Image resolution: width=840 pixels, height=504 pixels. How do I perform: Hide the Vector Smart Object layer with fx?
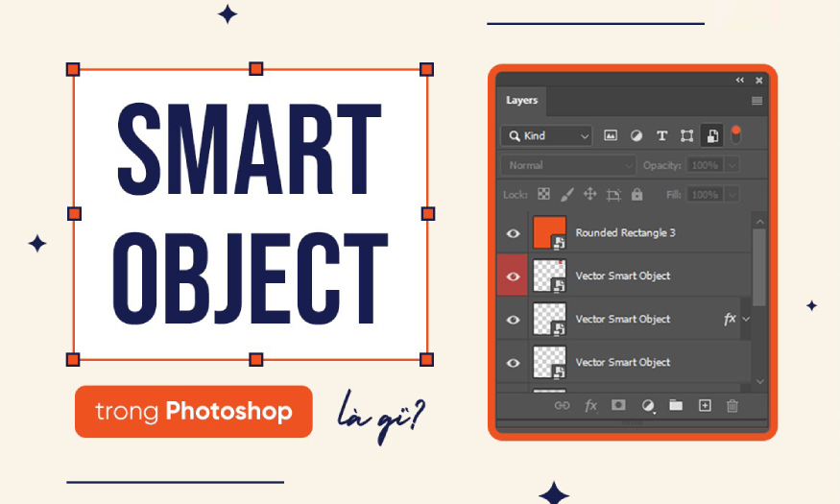pyautogui.click(x=513, y=320)
